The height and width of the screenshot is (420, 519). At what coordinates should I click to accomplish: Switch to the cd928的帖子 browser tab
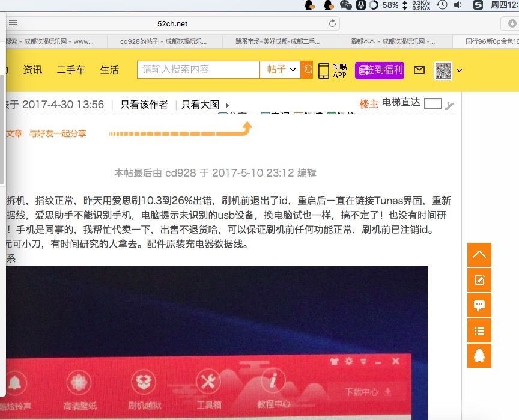pos(163,41)
